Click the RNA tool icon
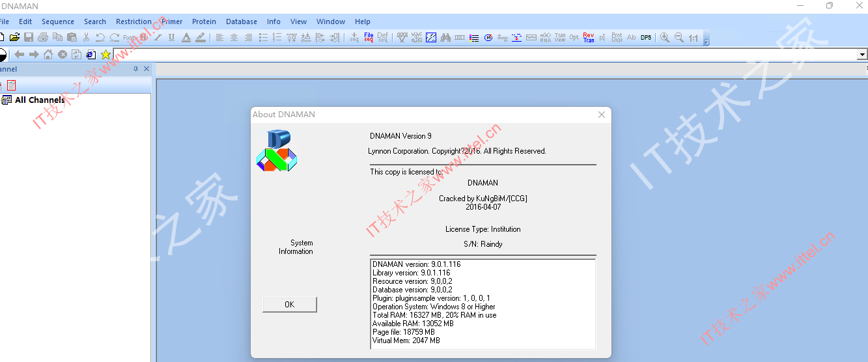The width and height of the screenshot is (868, 362). tap(546, 38)
